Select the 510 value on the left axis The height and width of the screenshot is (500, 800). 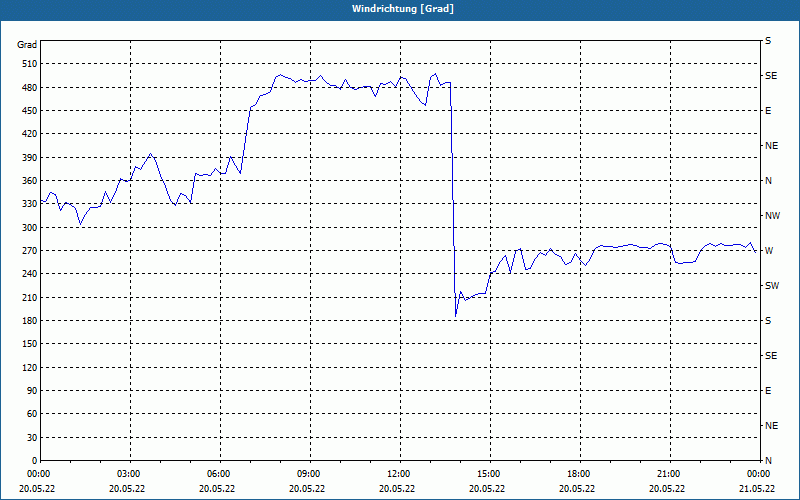coord(30,64)
